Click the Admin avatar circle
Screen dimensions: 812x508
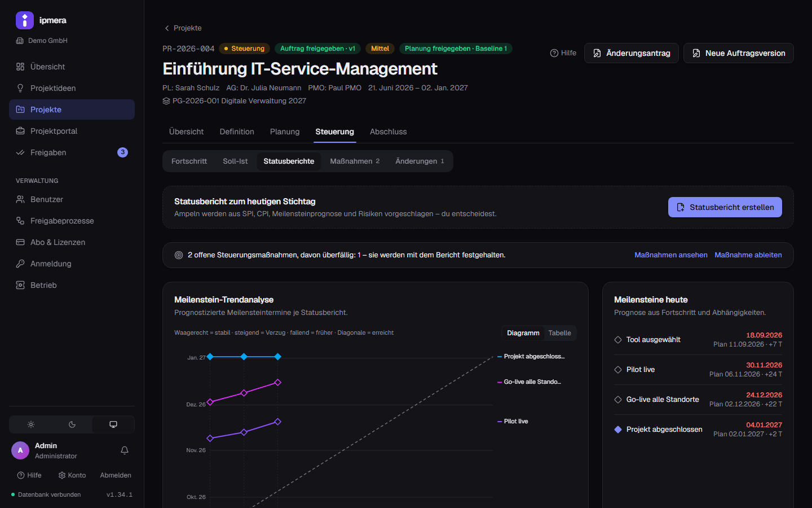[x=20, y=450]
